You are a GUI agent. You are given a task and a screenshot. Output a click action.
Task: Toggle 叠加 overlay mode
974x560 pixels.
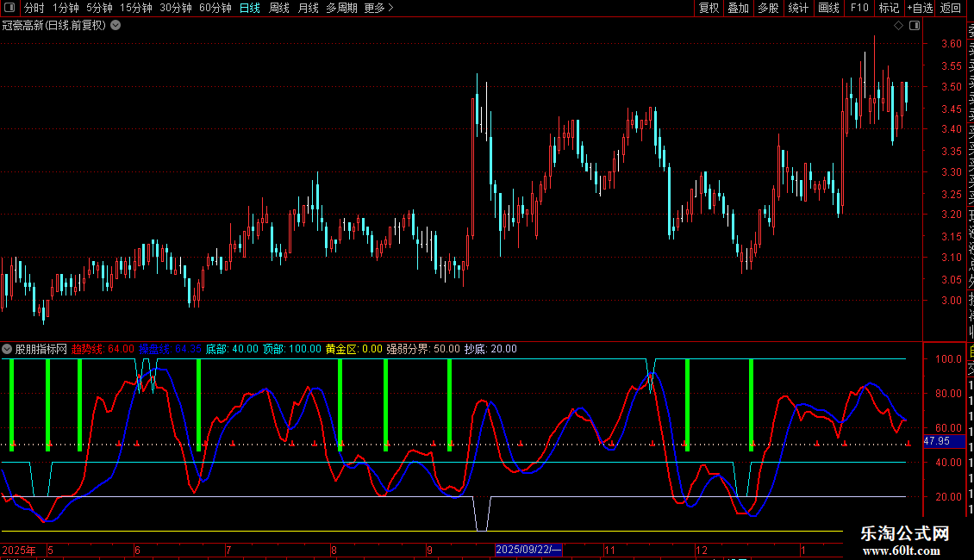tap(738, 8)
